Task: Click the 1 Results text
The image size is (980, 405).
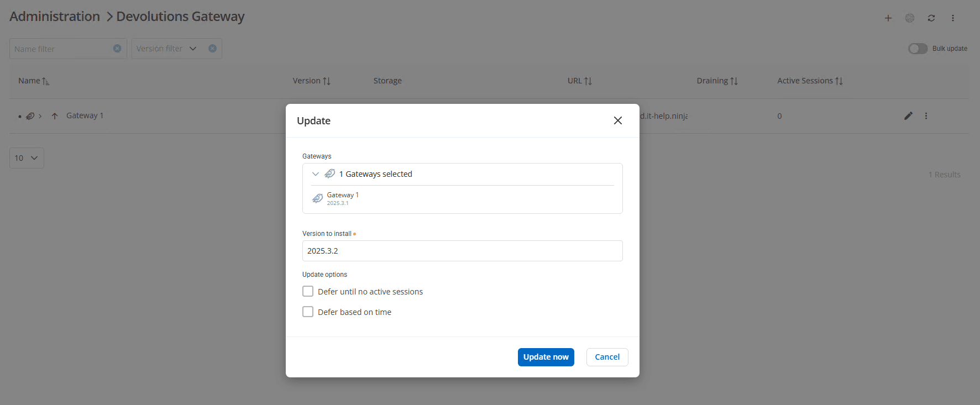Action: [944, 175]
